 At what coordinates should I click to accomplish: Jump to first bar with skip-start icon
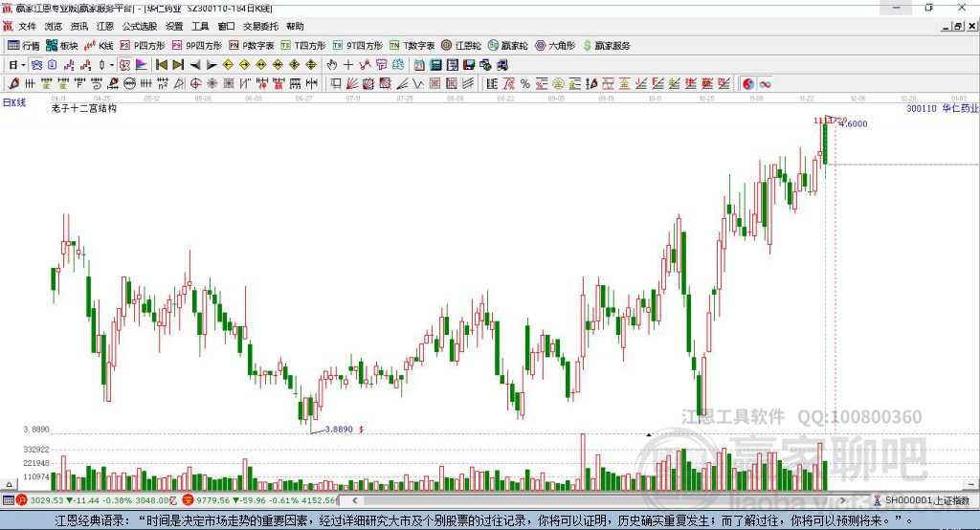(161, 65)
